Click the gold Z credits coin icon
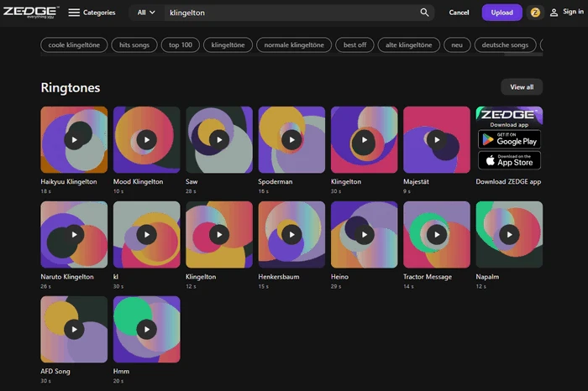This screenshot has width=588, height=391. click(535, 13)
